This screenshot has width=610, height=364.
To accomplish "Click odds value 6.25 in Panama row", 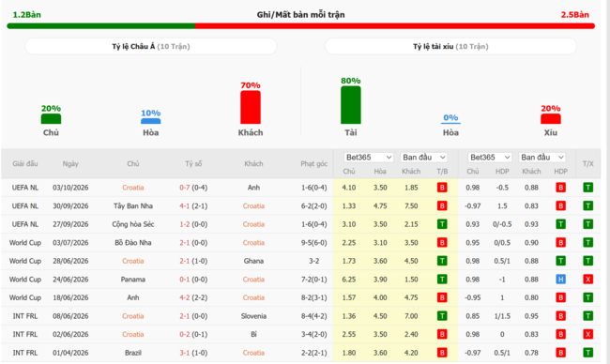I will click(x=349, y=280).
